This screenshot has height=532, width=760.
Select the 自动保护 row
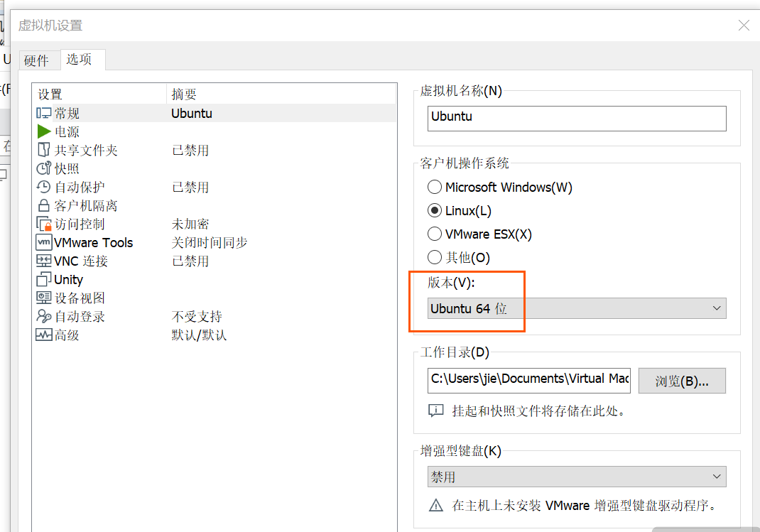pos(215,187)
